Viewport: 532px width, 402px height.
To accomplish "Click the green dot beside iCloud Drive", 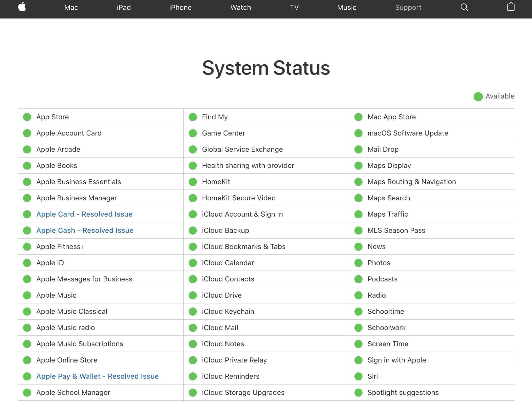I will [x=193, y=295].
